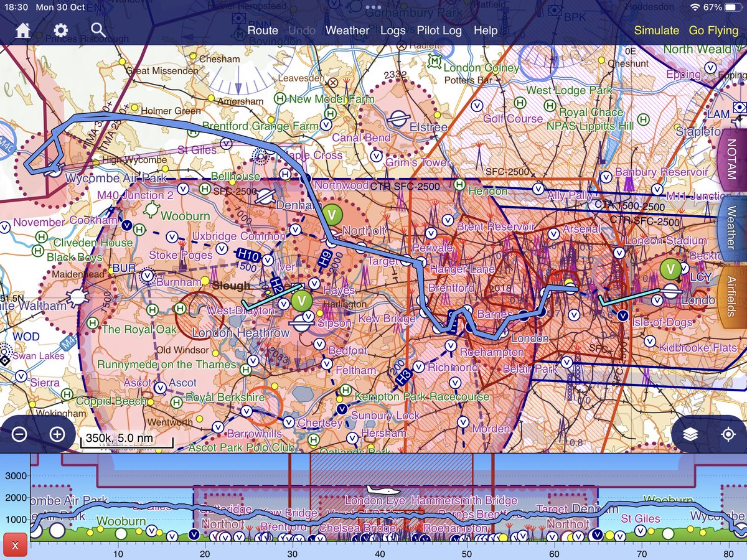Tap West Lodge Park label
The width and height of the screenshot is (747, 560).
tap(570, 90)
